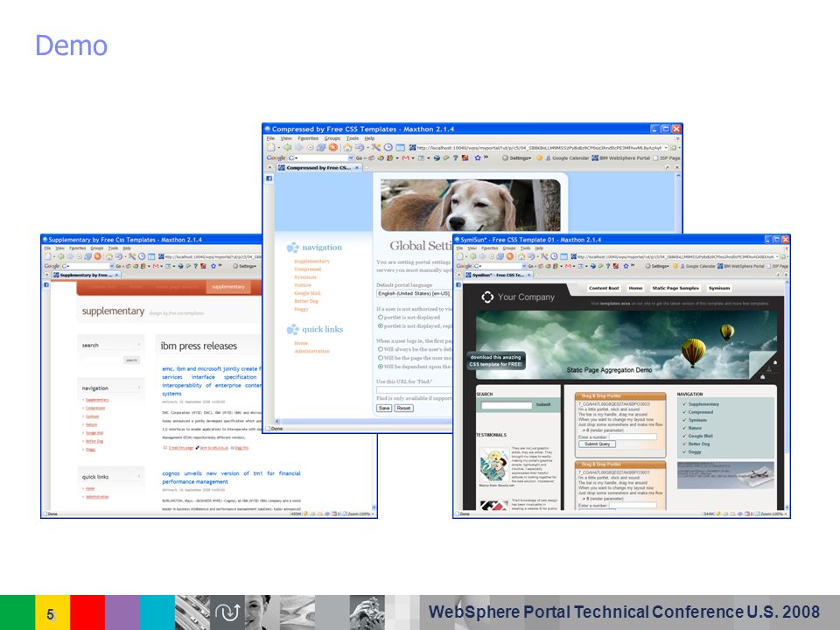This screenshot has width=840, height=630.
Task: Open Google search dropdown in SymiSun window
Action: 524,266
